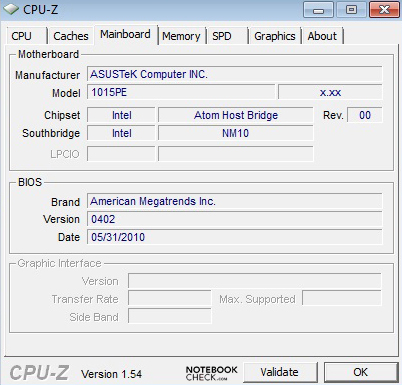Viewport: 402px width, 385px height.
Task: Click the CPU-Z title bar app icon
Action: (11, 9)
